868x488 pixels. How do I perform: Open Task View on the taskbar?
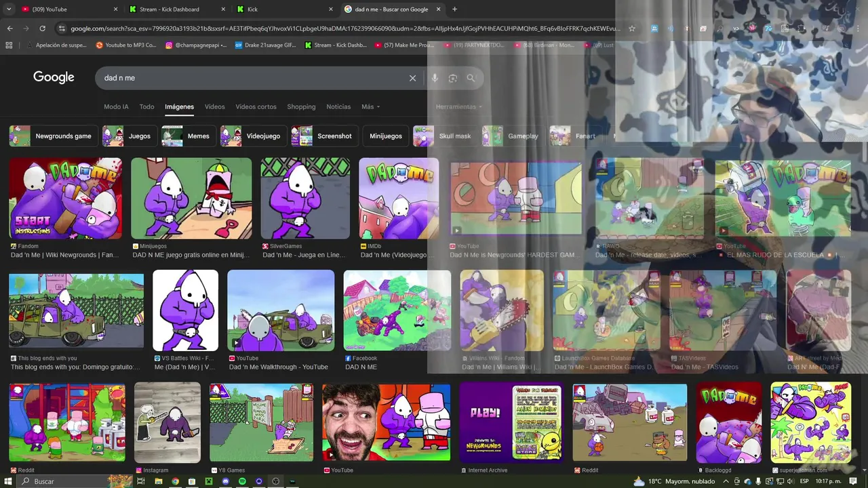tap(141, 481)
